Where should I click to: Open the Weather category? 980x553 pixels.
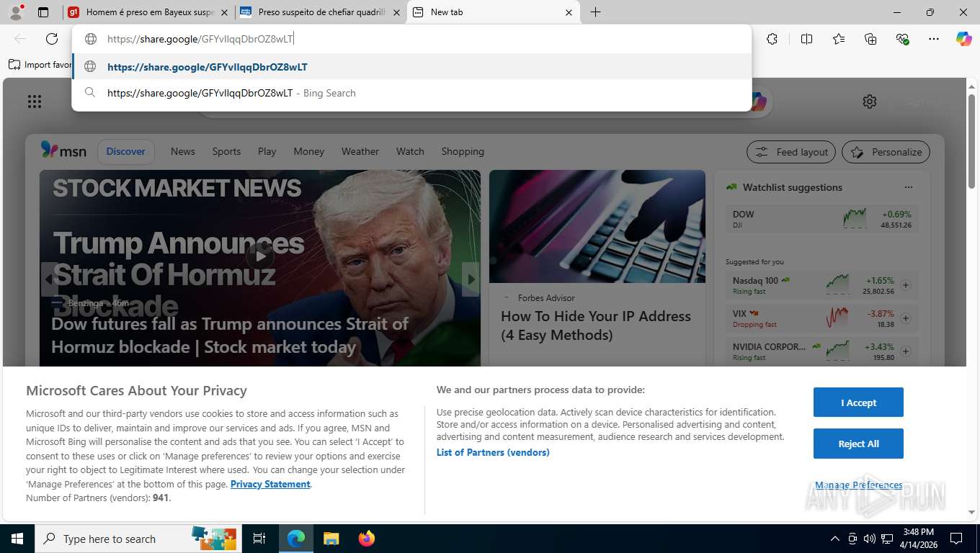[x=360, y=151]
